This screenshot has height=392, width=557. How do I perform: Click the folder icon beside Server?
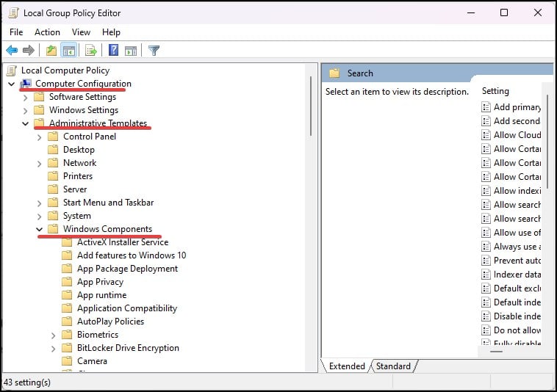click(x=53, y=189)
